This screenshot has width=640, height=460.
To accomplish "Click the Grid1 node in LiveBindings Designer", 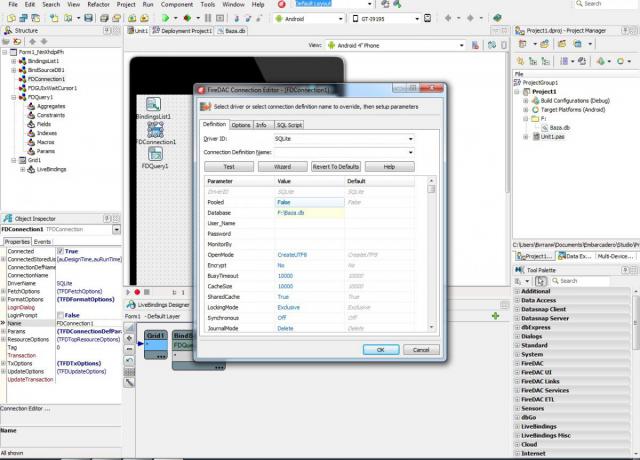I will point(156,344).
